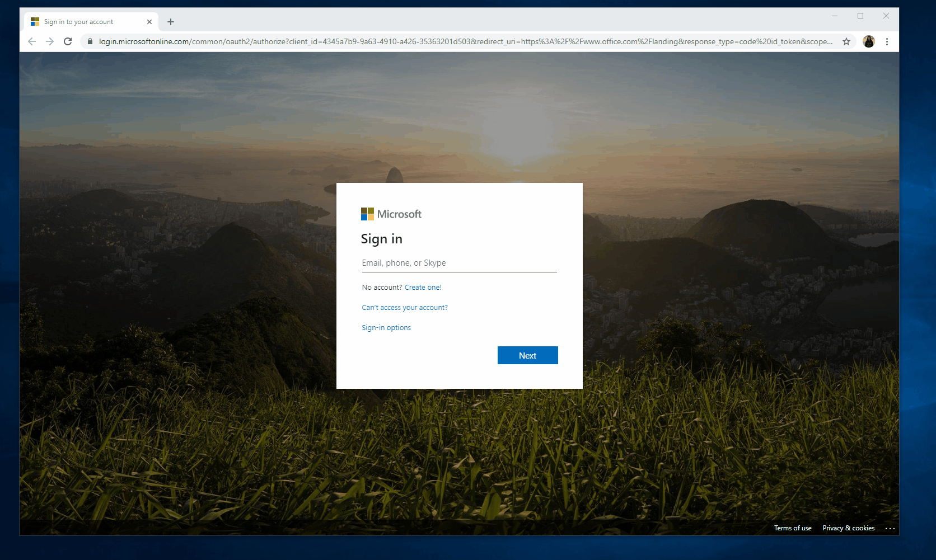
Task: Open a new tab with plus button
Action: tap(171, 22)
